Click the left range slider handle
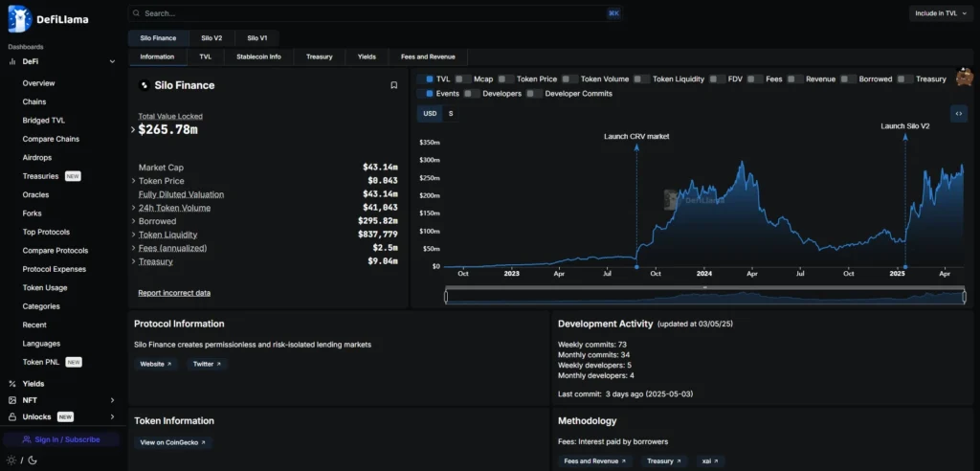 tap(446, 297)
